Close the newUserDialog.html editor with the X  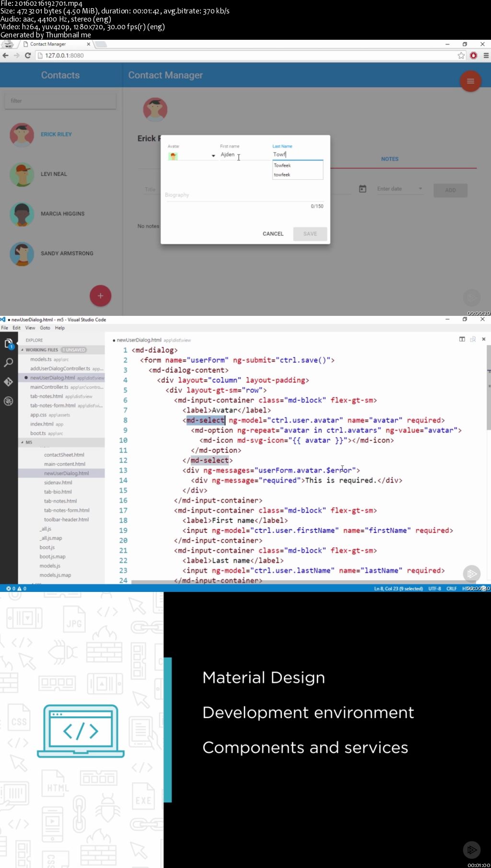click(484, 339)
